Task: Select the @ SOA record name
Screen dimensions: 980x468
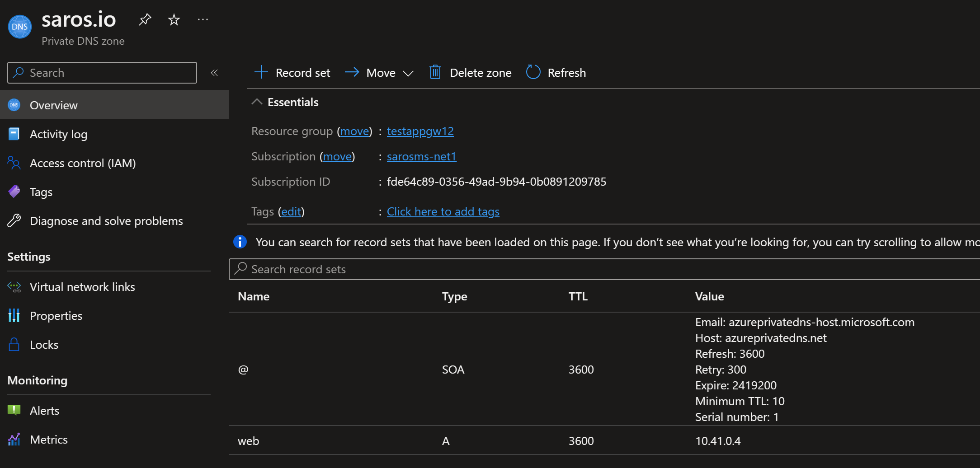Action: point(243,370)
